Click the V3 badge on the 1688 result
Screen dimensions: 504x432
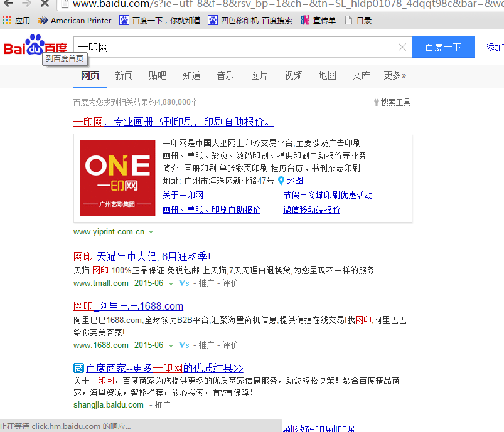point(183,345)
